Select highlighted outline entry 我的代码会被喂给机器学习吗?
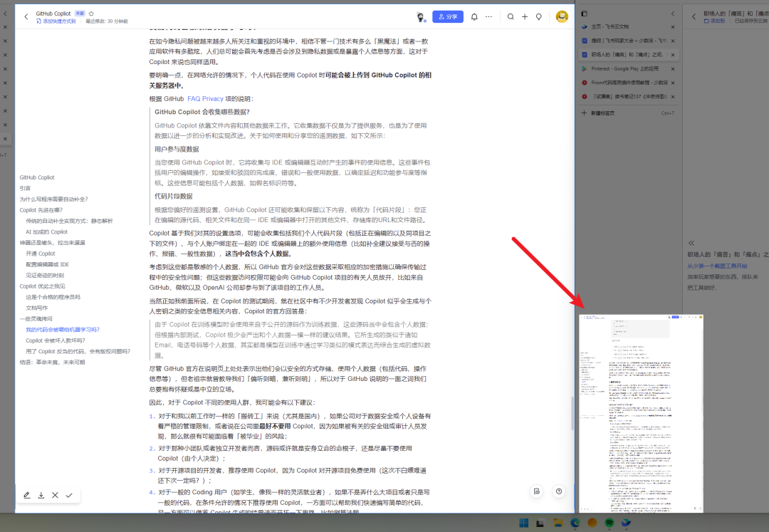 click(63, 330)
